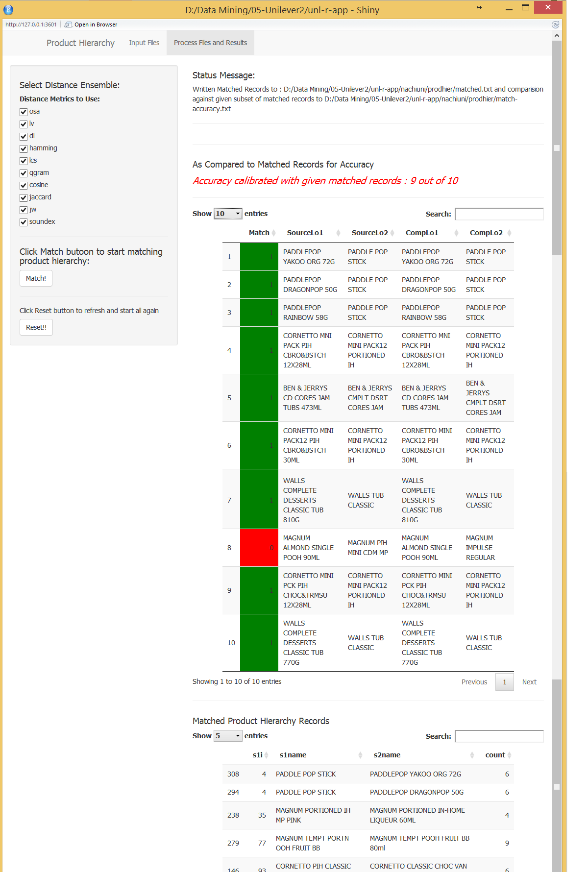Uncheck the lv distance metric
588x872 pixels.
(24, 124)
